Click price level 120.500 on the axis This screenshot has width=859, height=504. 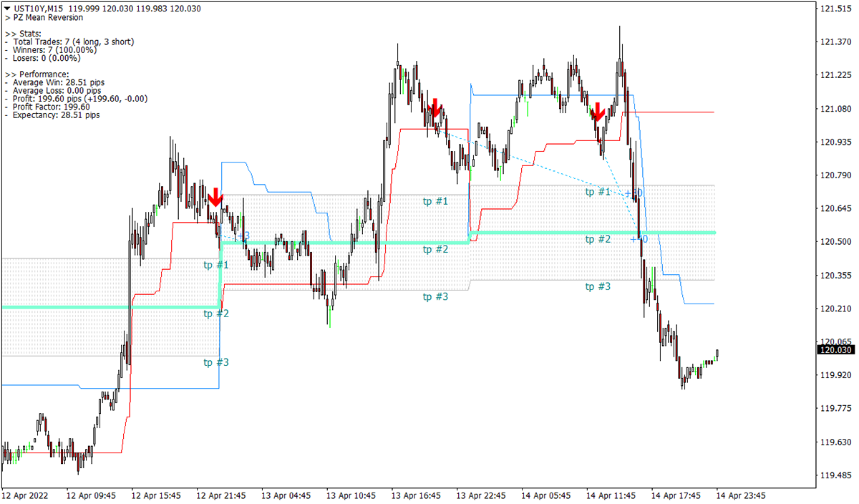(x=835, y=242)
